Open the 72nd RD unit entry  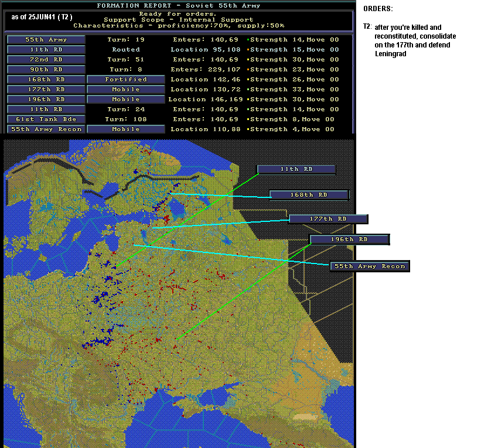point(46,60)
